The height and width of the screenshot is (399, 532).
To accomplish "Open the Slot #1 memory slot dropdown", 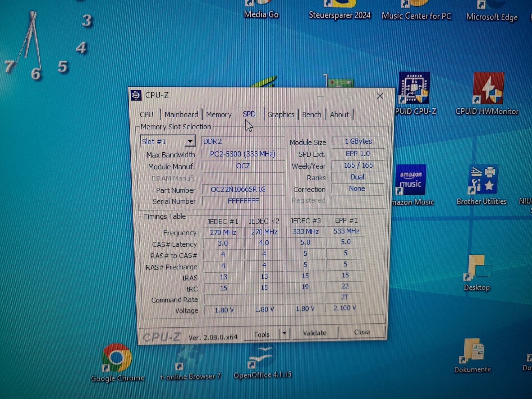I will click(x=168, y=141).
